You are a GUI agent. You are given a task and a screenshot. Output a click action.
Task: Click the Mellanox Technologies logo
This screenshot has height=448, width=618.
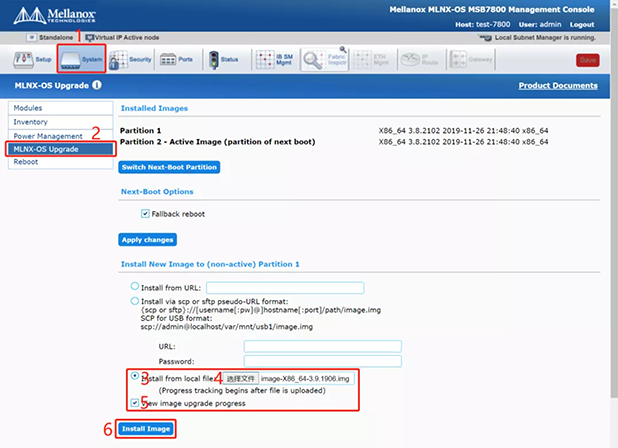pos(55,15)
